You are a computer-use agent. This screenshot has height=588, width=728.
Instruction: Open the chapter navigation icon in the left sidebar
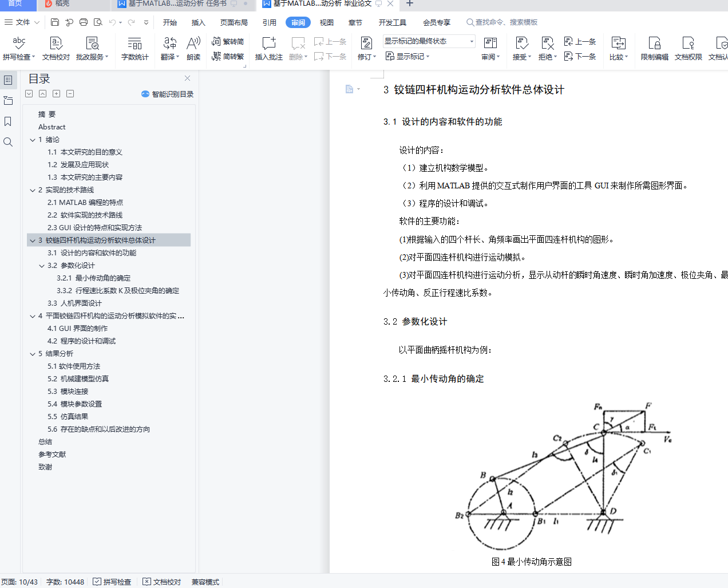pos(8,101)
